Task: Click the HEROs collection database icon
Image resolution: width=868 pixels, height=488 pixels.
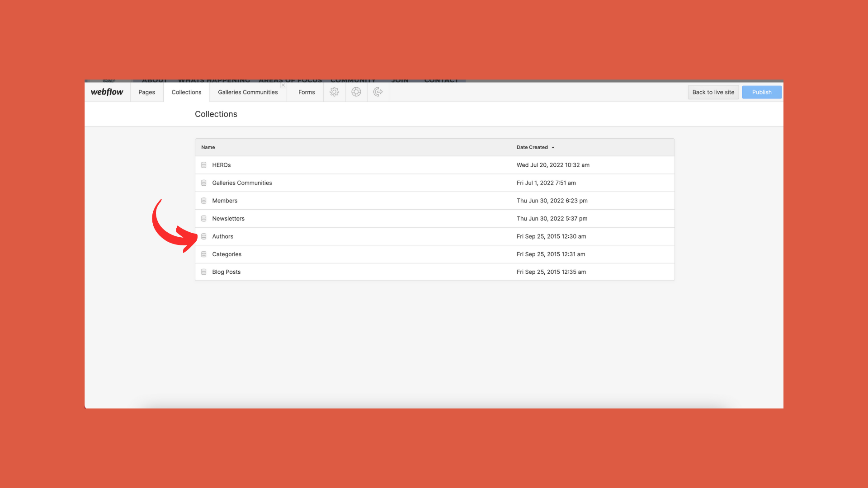Action: click(204, 165)
